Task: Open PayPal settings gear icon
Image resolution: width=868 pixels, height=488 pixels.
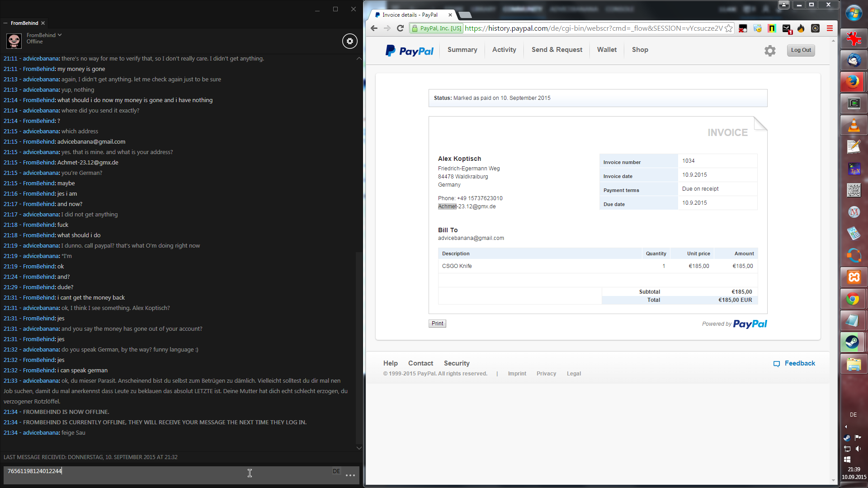Action: point(770,51)
